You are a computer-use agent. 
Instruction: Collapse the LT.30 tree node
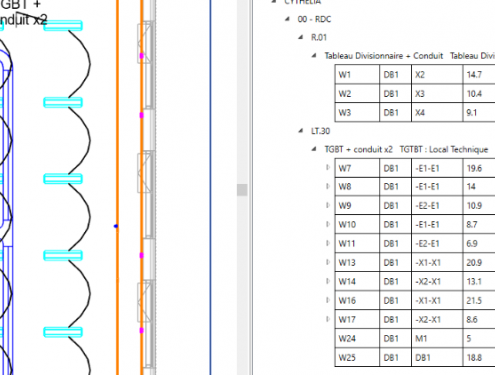(301, 131)
